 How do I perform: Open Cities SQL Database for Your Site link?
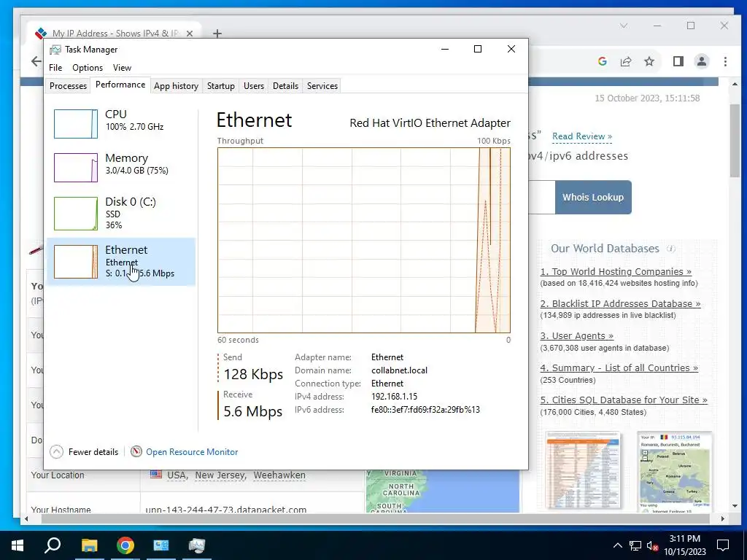pos(624,400)
